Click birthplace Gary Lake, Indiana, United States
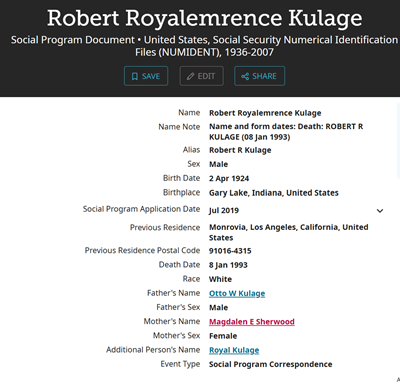400x387 pixels. [x=274, y=193]
